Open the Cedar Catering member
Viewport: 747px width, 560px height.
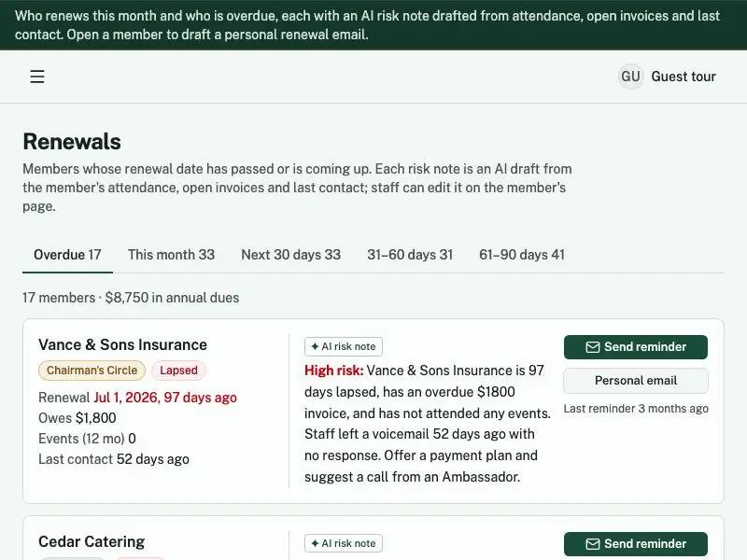coord(92,542)
